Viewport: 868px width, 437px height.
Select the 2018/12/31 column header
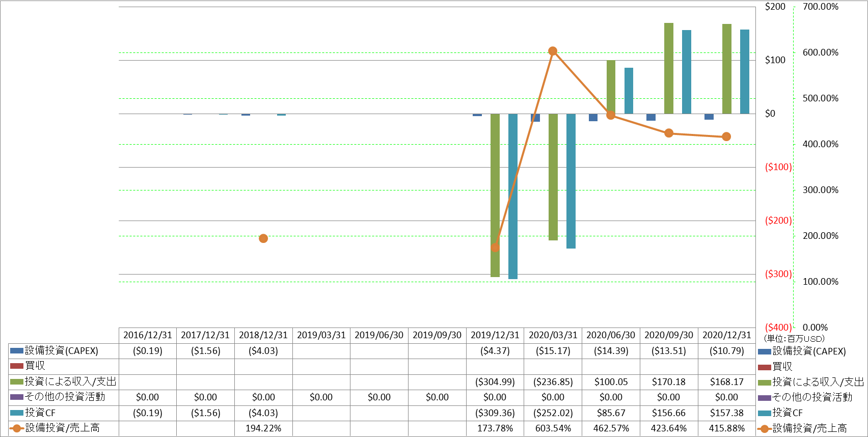click(263, 335)
